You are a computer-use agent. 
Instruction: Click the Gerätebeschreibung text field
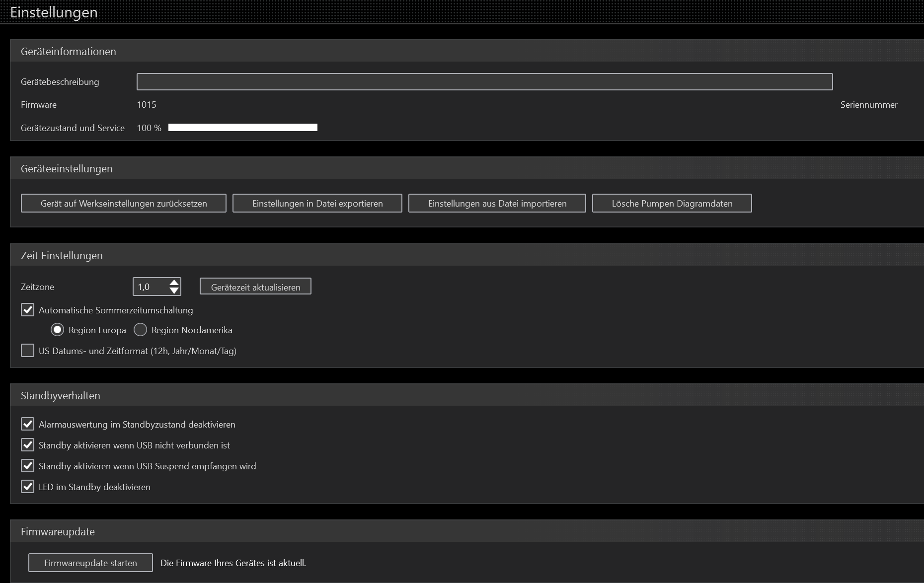coord(484,81)
